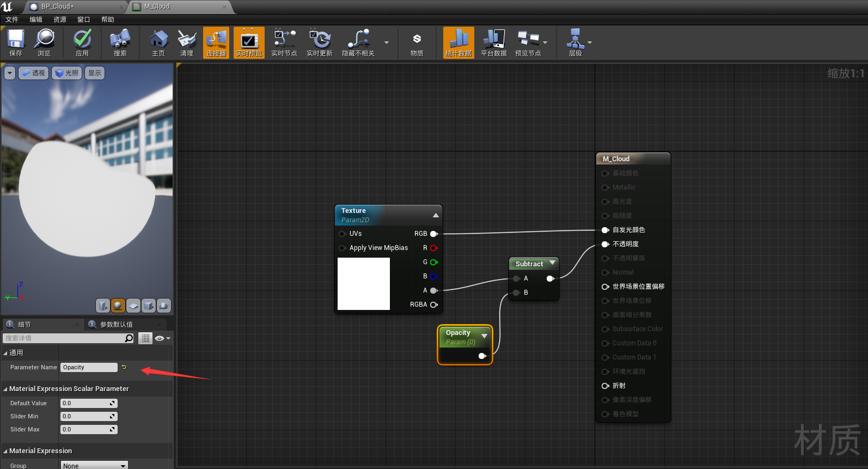Collapse the 通用 section in details
The width and height of the screenshot is (868, 469).
coord(5,353)
